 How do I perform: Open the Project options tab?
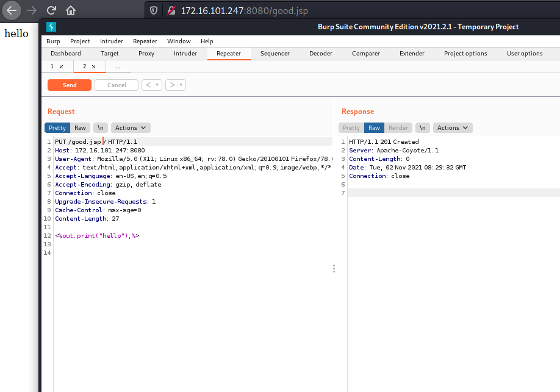pos(465,54)
